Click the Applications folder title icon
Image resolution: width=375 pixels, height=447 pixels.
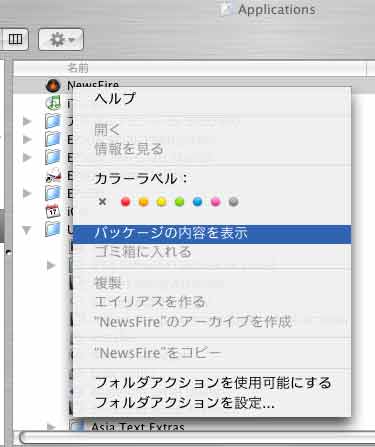point(227,9)
